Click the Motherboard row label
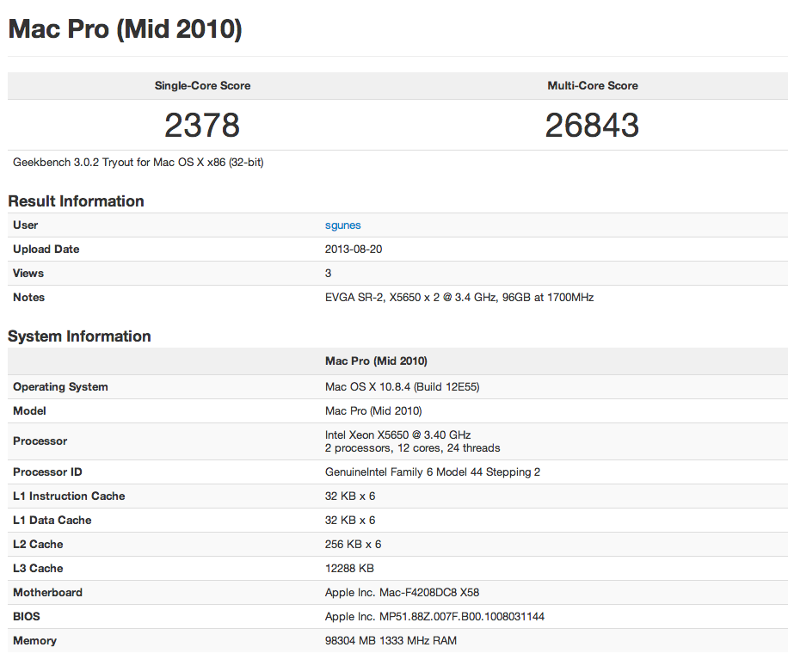 click(x=47, y=593)
